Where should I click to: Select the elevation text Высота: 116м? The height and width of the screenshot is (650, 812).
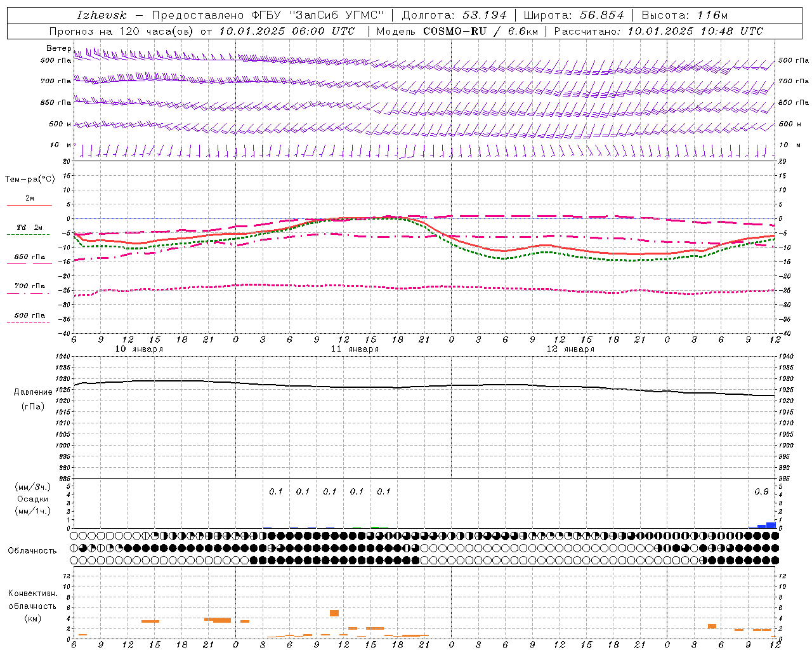(x=684, y=15)
